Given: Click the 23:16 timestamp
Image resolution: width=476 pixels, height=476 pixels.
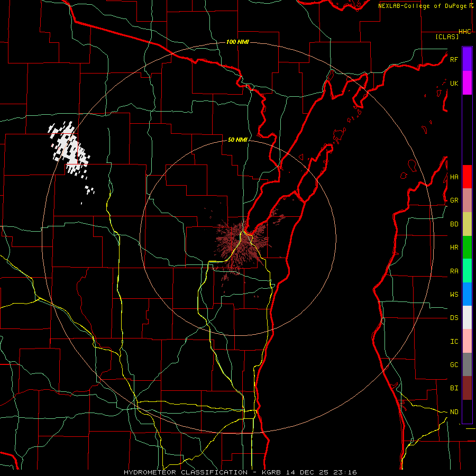Looking at the screenshot, I should 344,472.
